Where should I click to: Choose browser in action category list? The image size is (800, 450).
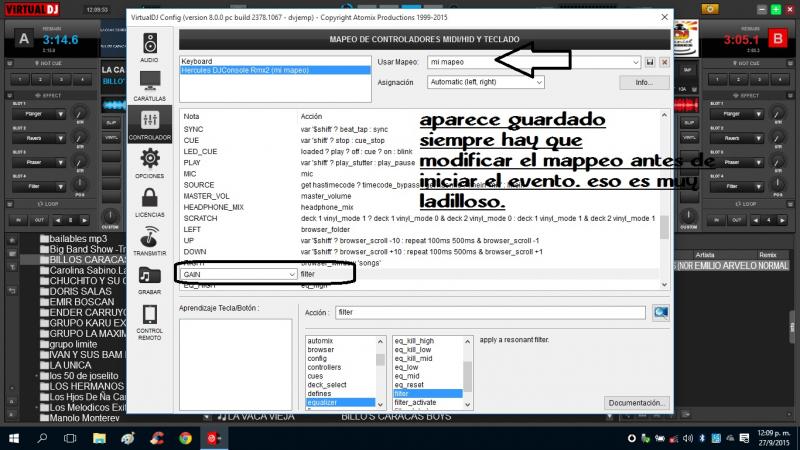[x=341, y=350]
